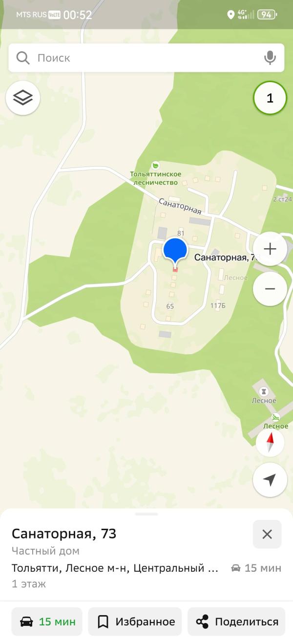293x644 pixels.
Task: Share location via Поделиться button
Action: click(236, 622)
